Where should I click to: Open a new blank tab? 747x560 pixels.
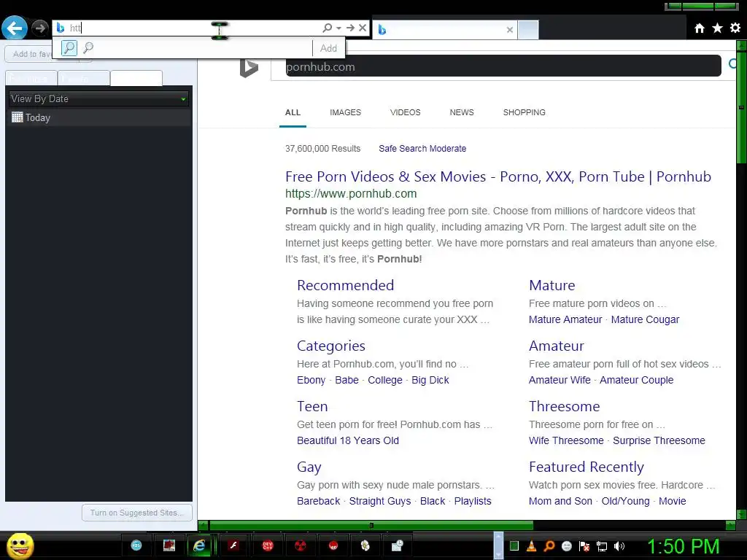point(528,29)
